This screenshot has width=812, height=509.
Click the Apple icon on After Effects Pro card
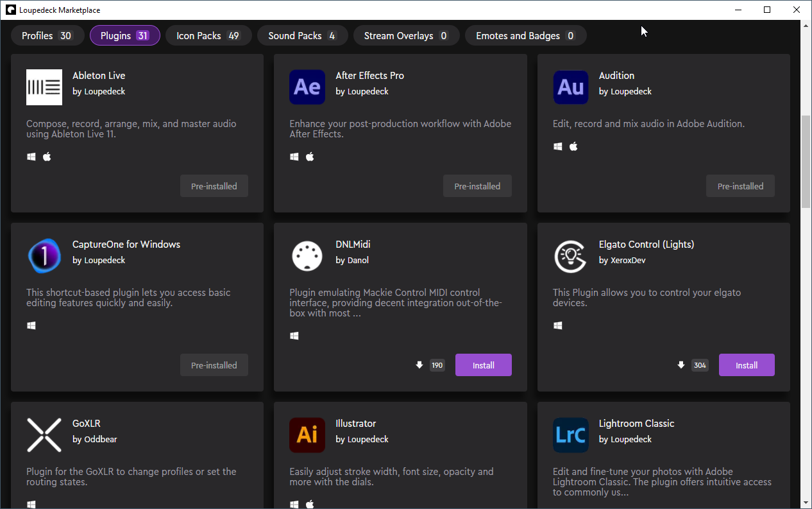pyautogui.click(x=310, y=157)
